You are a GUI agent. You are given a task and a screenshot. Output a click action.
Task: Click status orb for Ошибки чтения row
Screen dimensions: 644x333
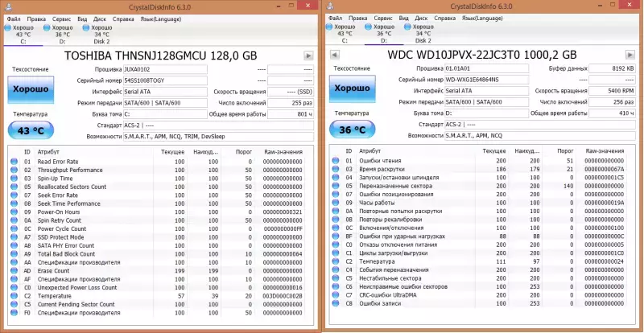pos(336,161)
